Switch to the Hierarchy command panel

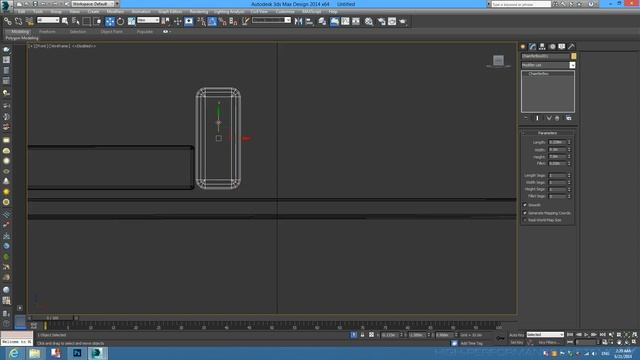[x=542, y=47]
